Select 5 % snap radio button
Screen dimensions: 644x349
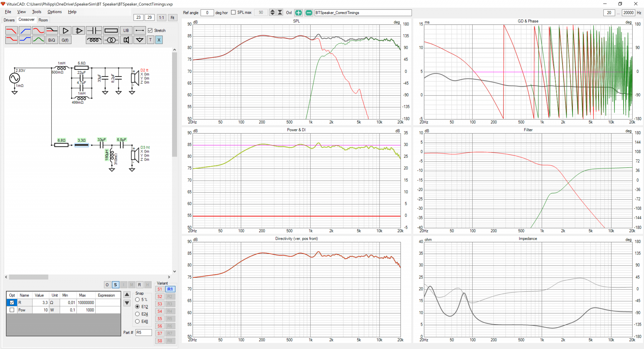[x=137, y=300]
